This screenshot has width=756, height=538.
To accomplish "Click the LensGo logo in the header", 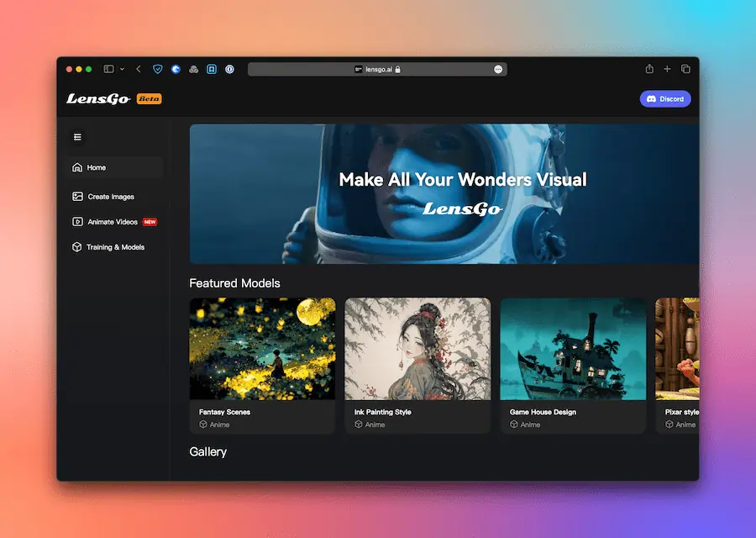I will coord(98,99).
